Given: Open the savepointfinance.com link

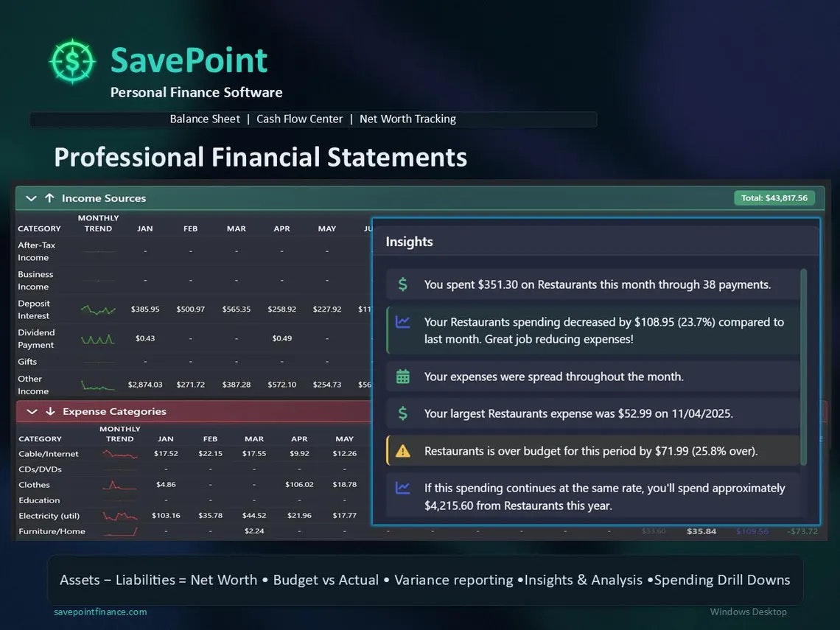Looking at the screenshot, I should point(100,612).
